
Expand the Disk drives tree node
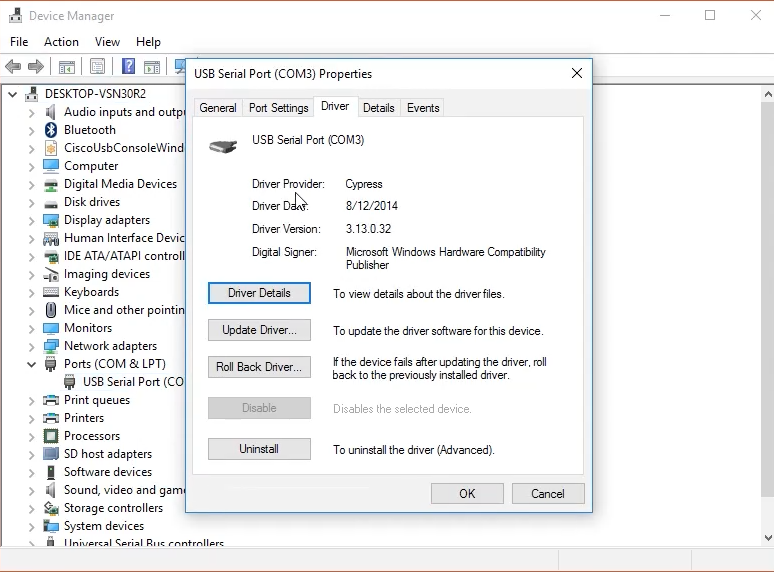(32, 202)
